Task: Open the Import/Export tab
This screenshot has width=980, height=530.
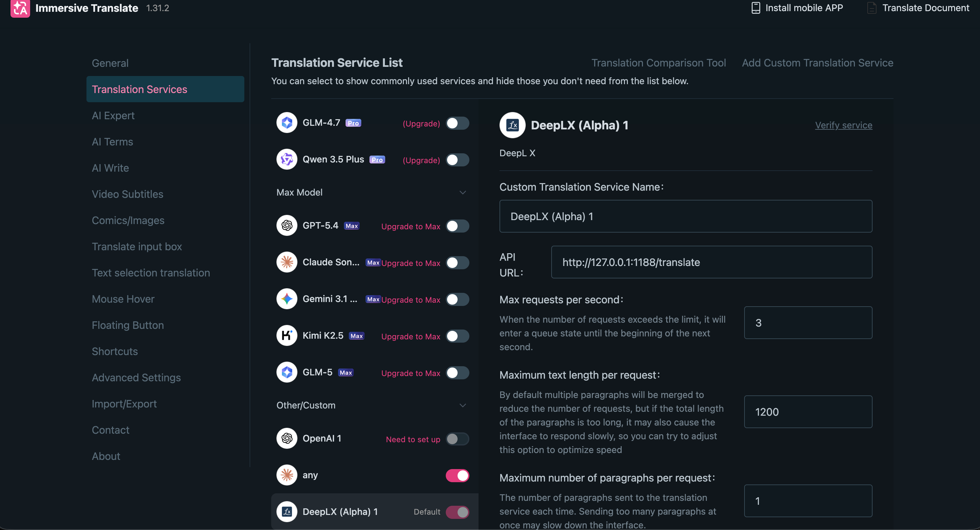Action: (165, 404)
